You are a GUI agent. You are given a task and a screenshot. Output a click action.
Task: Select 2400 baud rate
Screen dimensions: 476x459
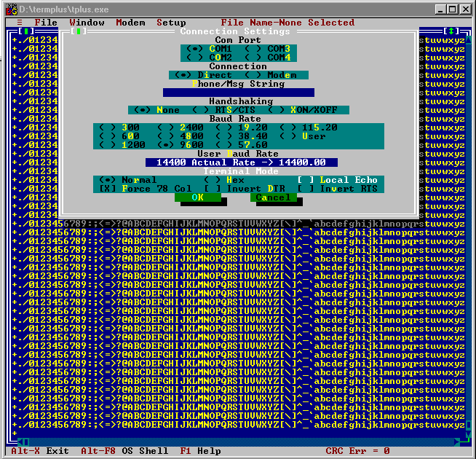click(181, 127)
